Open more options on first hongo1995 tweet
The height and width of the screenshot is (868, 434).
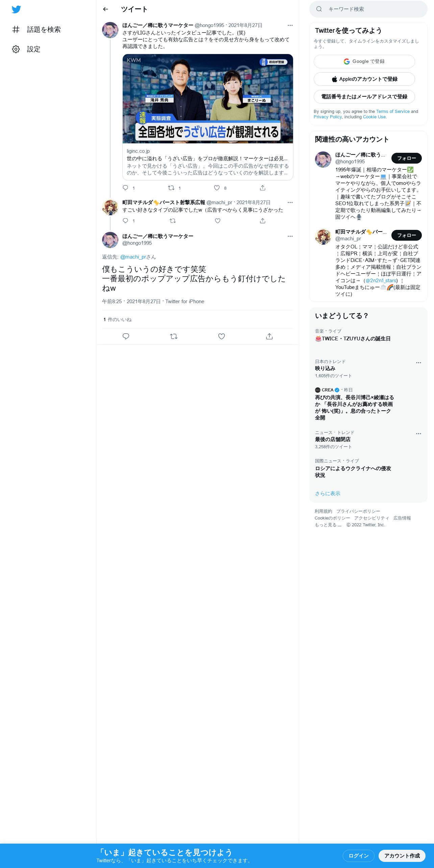tap(290, 25)
